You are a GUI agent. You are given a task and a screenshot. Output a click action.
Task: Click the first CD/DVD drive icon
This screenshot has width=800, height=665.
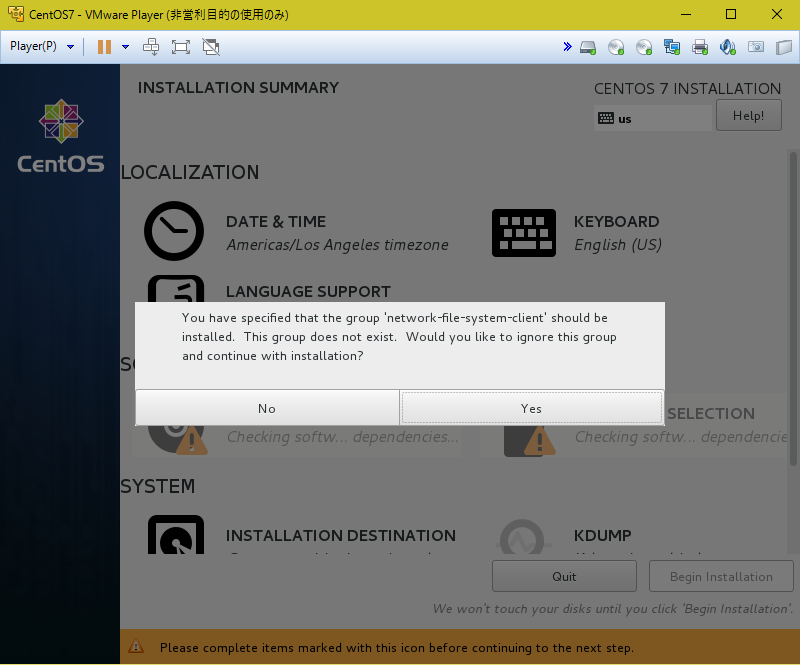coord(616,47)
